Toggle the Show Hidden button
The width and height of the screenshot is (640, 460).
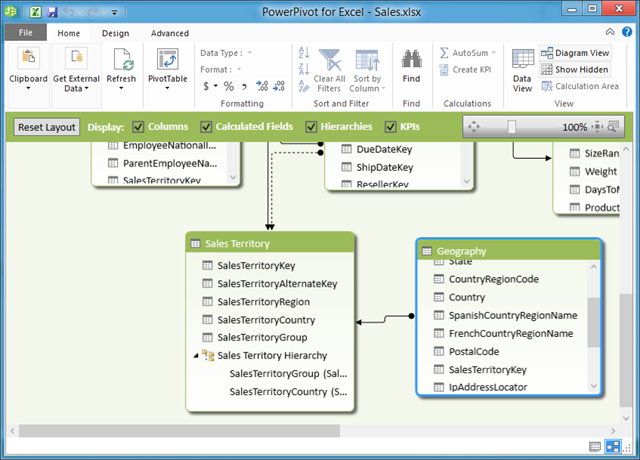pyautogui.click(x=575, y=70)
